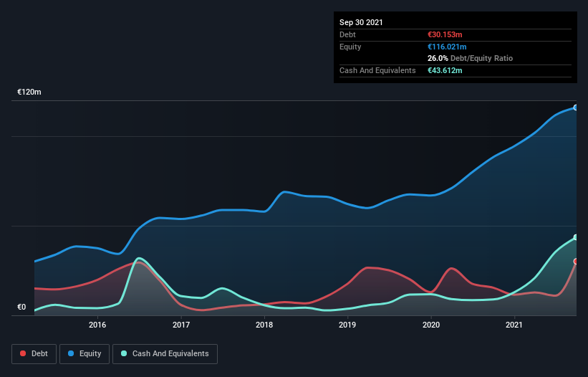Click the Cash And Equivalents tooltip label
This screenshot has width=588, height=377.
pyautogui.click(x=377, y=70)
